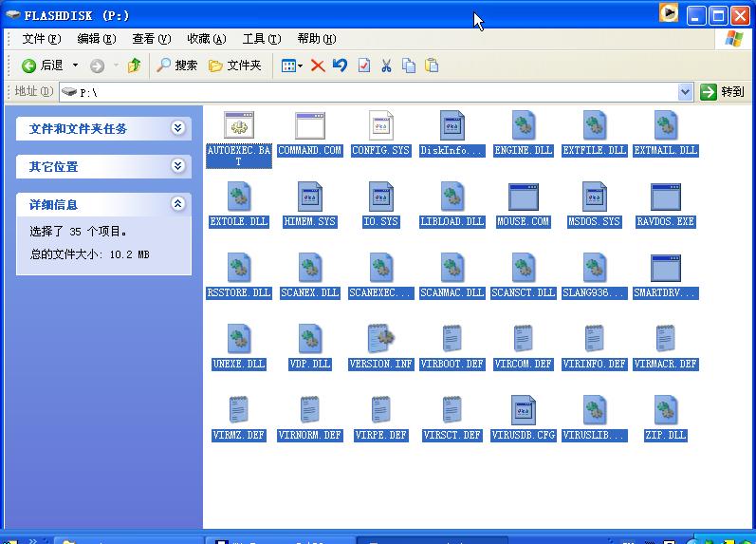Screen dimensions: 756x544
Task: Select the AUTOEXEC.BAT file icon
Action: point(239,125)
